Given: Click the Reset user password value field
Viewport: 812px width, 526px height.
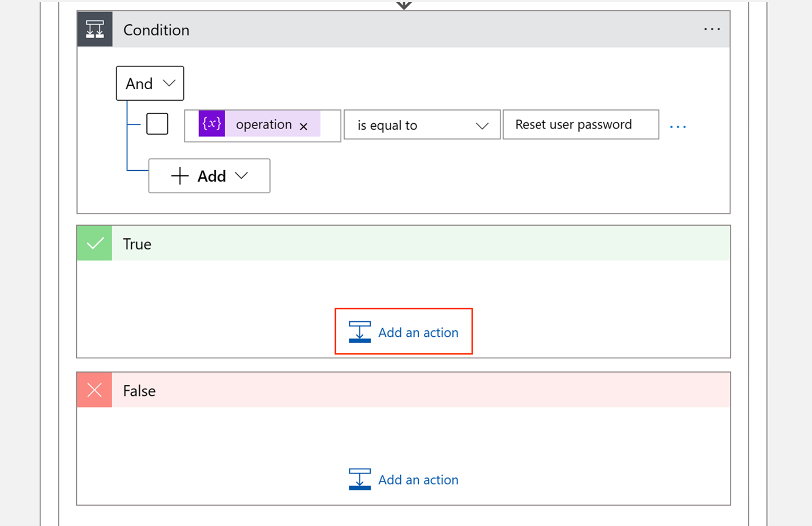Looking at the screenshot, I should click(580, 124).
